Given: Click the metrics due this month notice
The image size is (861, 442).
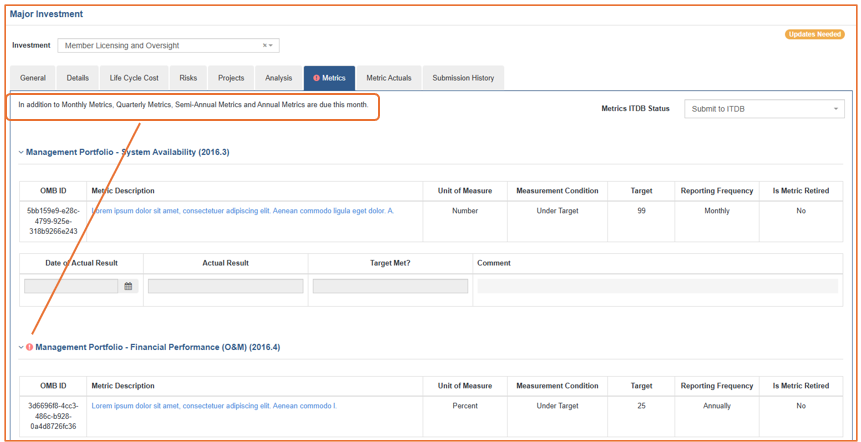Looking at the screenshot, I should click(193, 104).
